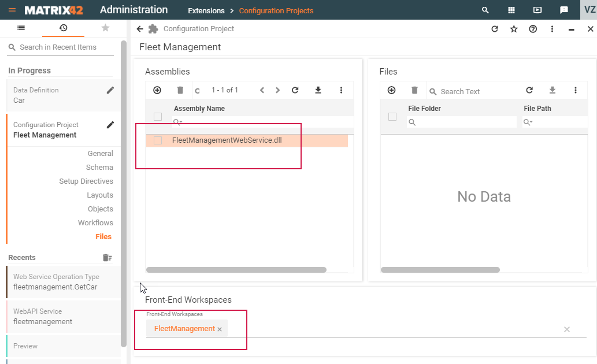Switch to favorites star tab

pos(105,28)
